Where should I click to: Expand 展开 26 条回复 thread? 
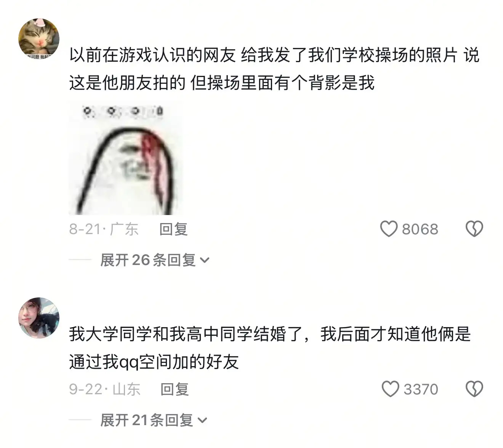(x=155, y=260)
